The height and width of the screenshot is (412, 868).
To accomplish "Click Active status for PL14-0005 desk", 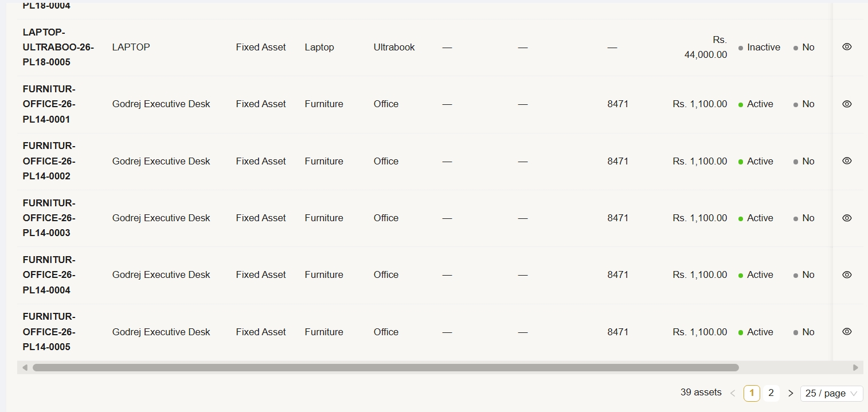I will coord(760,332).
